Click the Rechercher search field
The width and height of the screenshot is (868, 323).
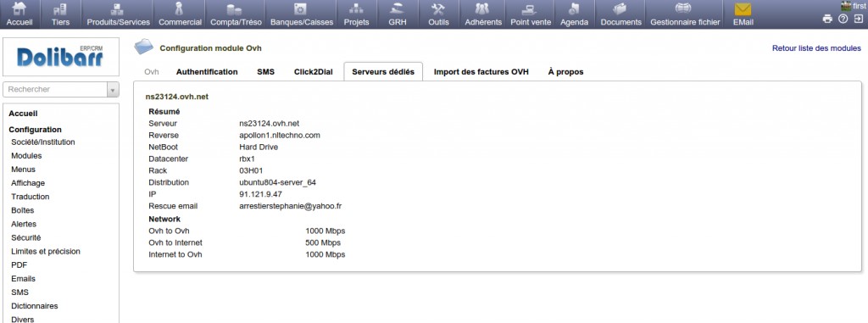click(x=55, y=89)
